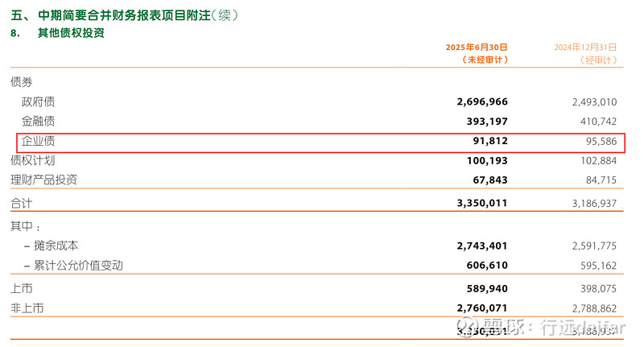
Task: Click the 金融债 row label
Action: point(38,121)
